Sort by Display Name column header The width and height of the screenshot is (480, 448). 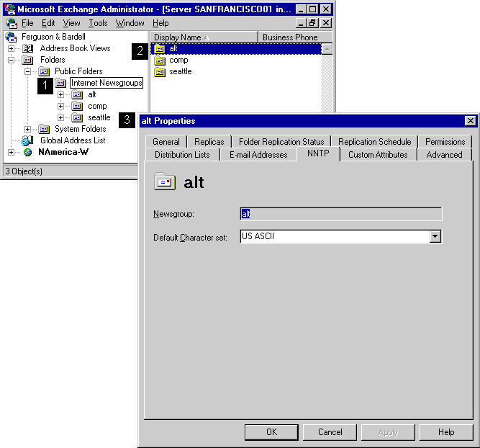click(x=204, y=37)
